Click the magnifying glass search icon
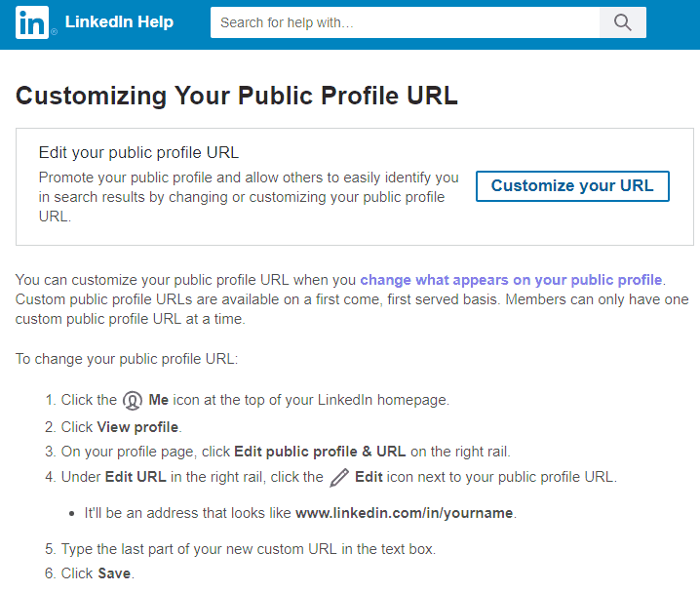 [623, 22]
